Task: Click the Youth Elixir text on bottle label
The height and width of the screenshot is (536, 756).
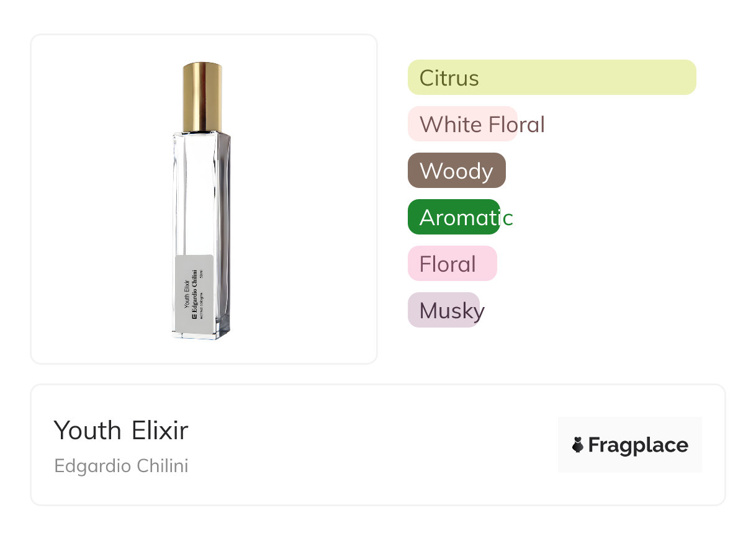Action: tap(187, 294)
